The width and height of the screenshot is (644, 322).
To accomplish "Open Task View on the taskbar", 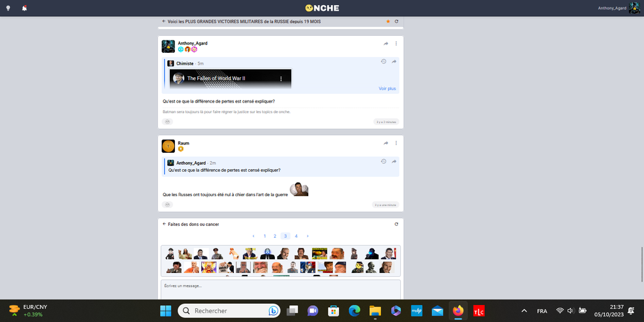I will click(x=292, y=311).
